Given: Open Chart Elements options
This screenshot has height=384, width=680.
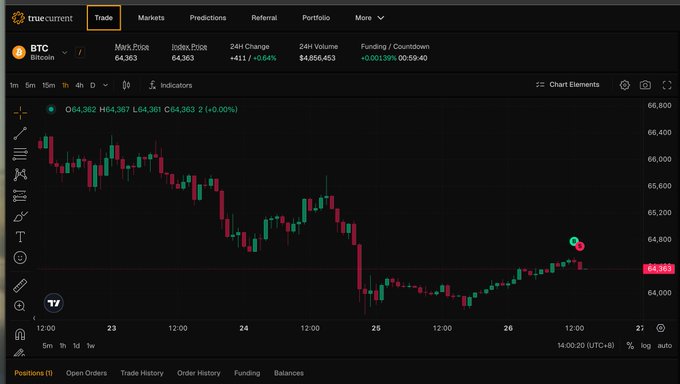Looking at the screenshot, I should click(x=568, y=85).
